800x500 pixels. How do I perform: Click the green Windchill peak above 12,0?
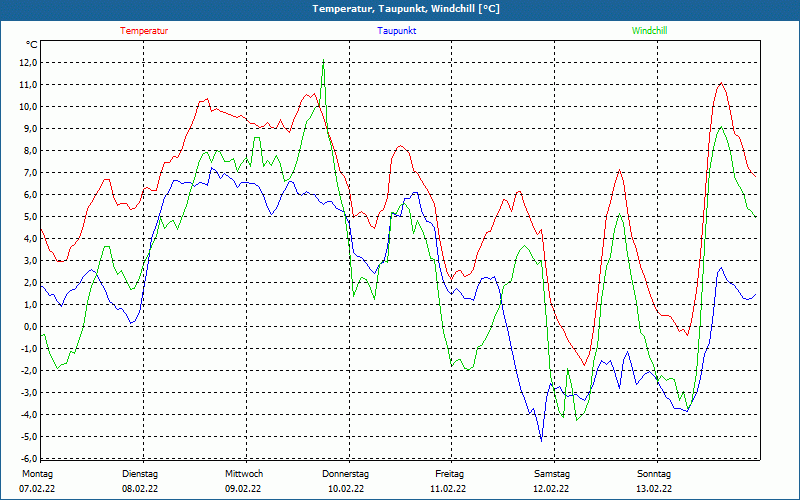(323, 60)
